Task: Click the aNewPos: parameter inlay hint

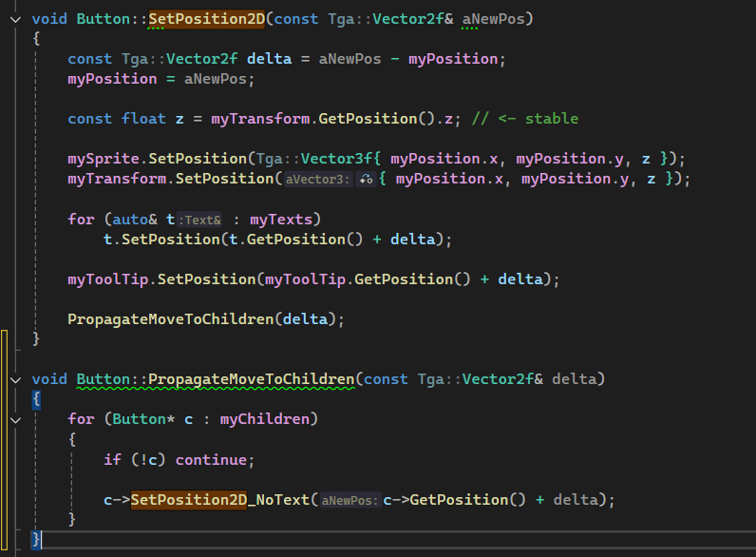Action: click(x=350, y=500)
